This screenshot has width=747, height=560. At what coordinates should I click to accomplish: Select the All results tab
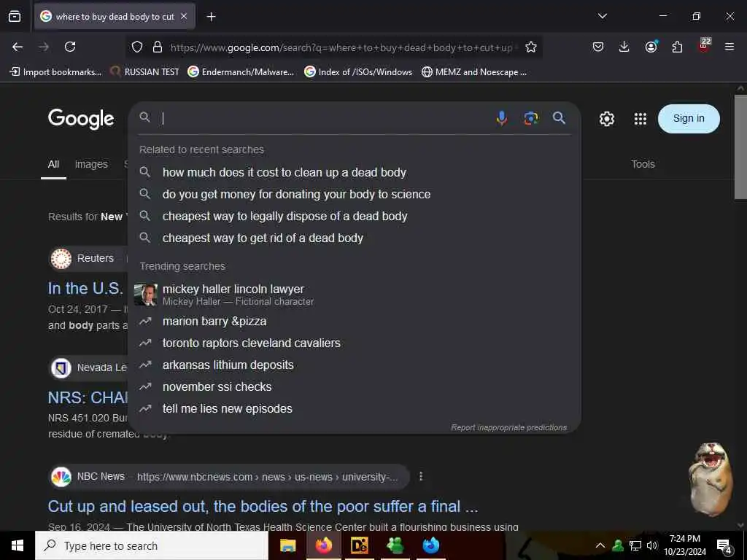point(53,164)
